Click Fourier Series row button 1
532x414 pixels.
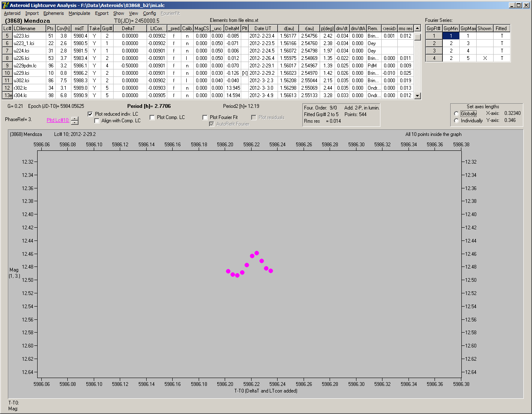tap(434, 36)
